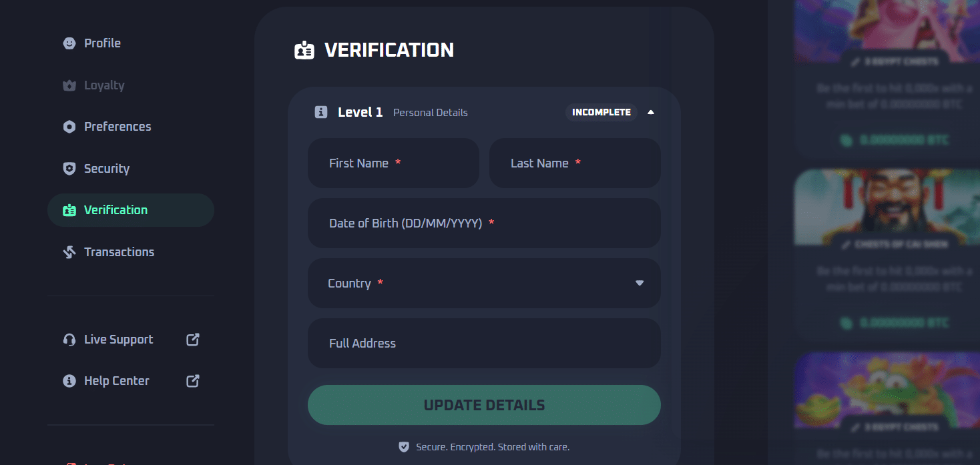Screen dimensions: 980x465
Task: Open the Help Center link
Action: [x=116, y=380]
